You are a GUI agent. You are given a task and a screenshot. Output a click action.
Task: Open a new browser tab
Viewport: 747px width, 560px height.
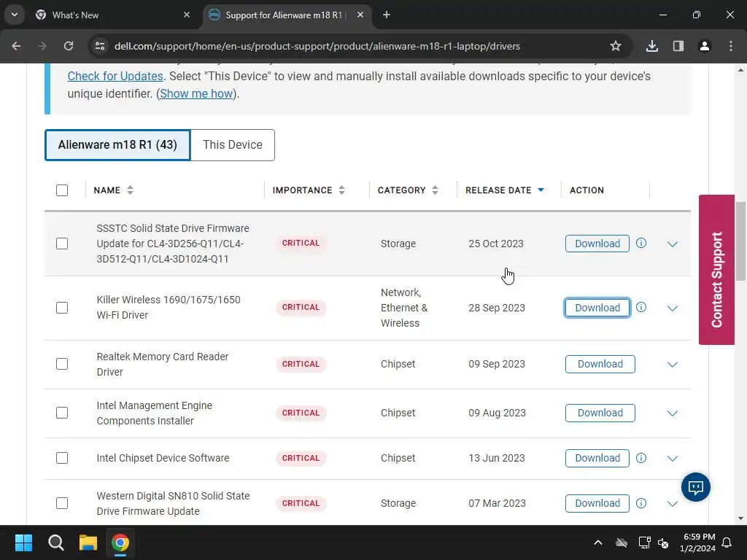pos(387,15)
